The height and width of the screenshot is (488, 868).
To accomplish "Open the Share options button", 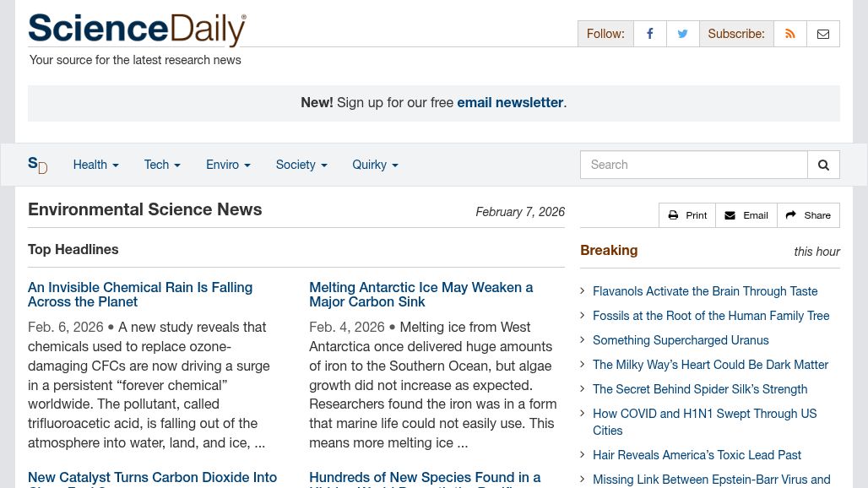I will [808, 215].
